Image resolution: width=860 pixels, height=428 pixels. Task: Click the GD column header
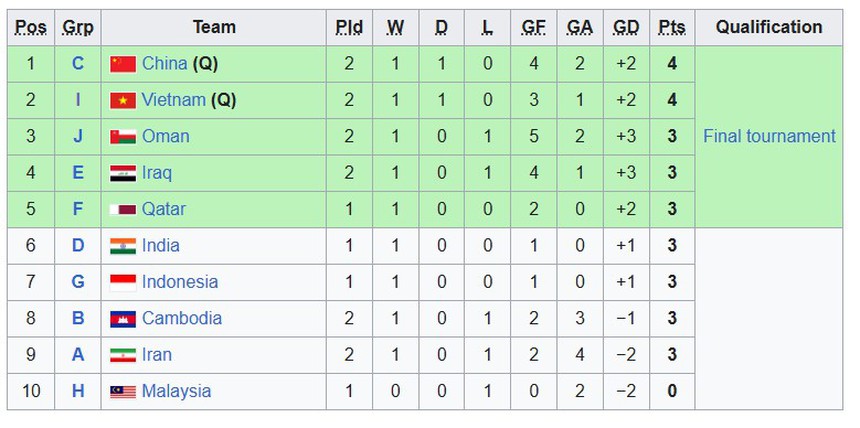(626, 27)
